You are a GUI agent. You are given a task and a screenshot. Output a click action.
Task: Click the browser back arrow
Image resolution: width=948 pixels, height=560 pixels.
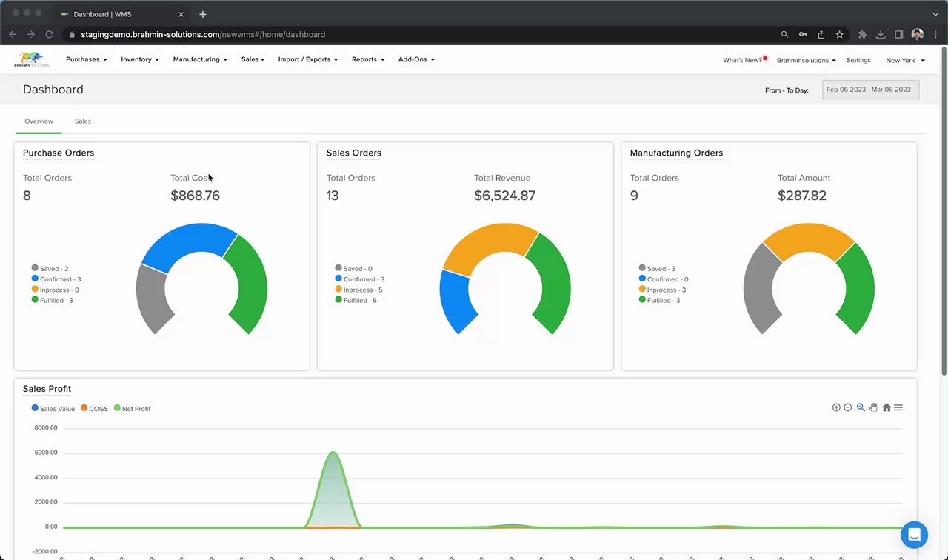13,34
